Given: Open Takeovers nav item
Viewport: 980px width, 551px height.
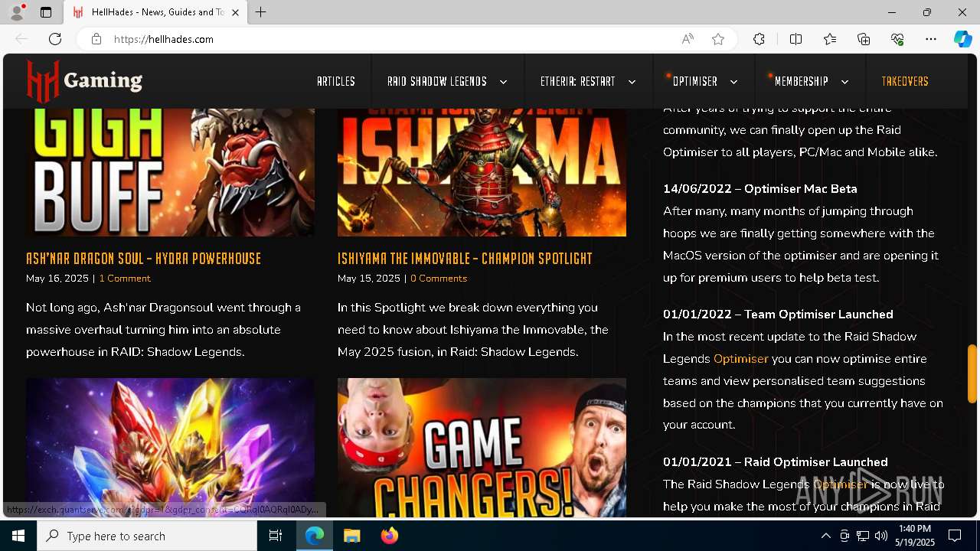Looking at the screenshot, I should coord(905,81).
